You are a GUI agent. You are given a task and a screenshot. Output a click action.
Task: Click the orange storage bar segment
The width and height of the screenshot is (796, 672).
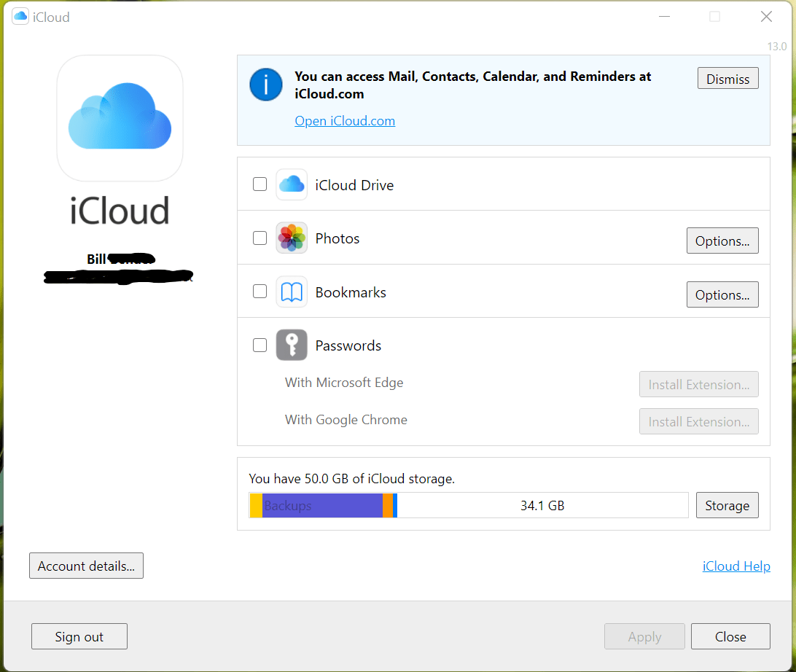tap(388, 506)
